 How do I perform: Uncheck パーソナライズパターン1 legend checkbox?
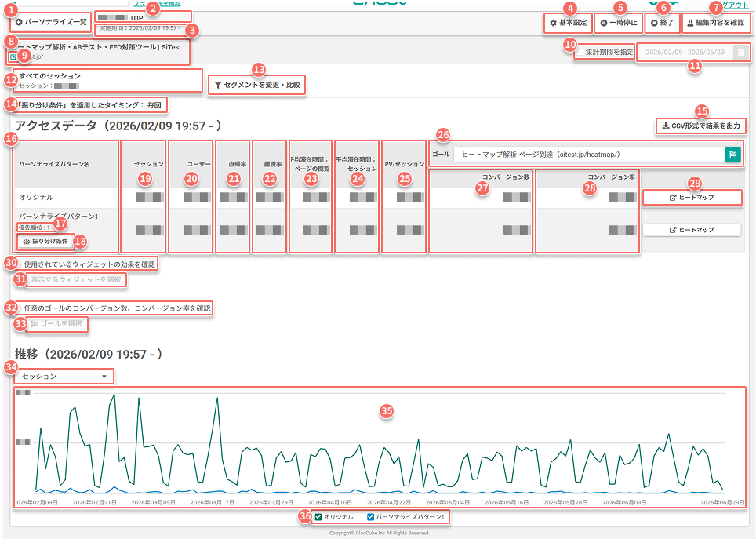(370, 517)
